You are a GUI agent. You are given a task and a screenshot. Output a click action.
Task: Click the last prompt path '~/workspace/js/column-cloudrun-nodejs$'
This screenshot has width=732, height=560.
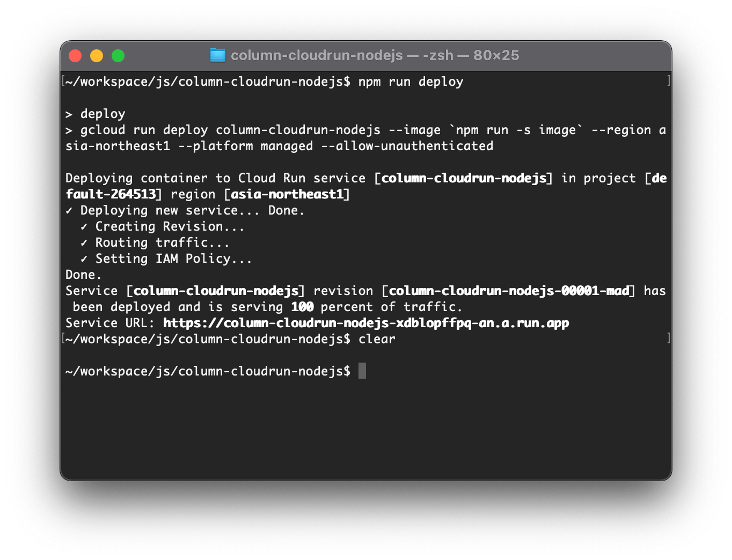click(208, 371)
